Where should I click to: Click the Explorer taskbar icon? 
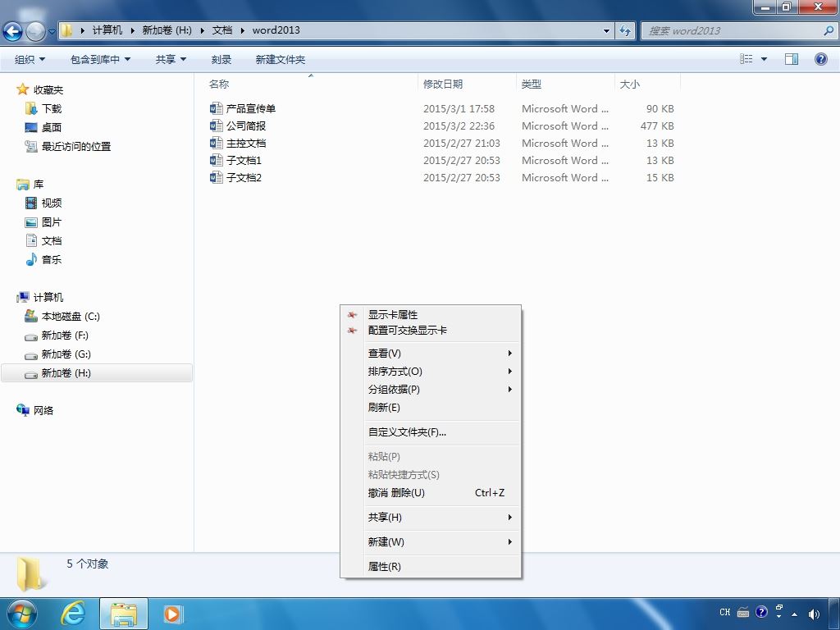124,614
